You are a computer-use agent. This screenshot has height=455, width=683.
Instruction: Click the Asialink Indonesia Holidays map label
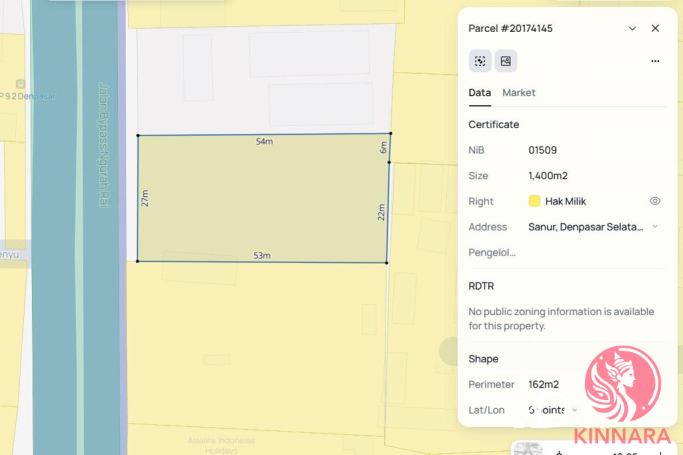[x=221, y=445]
